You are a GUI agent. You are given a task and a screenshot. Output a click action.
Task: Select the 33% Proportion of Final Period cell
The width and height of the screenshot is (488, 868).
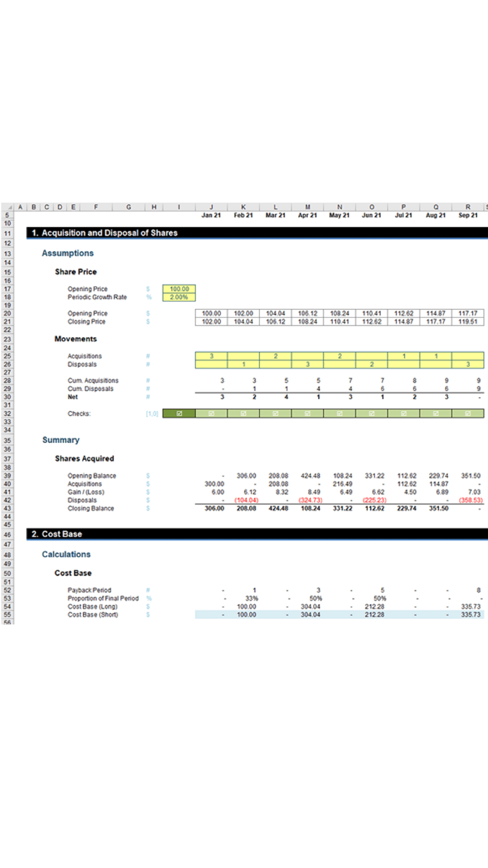[x=251, y=599]
